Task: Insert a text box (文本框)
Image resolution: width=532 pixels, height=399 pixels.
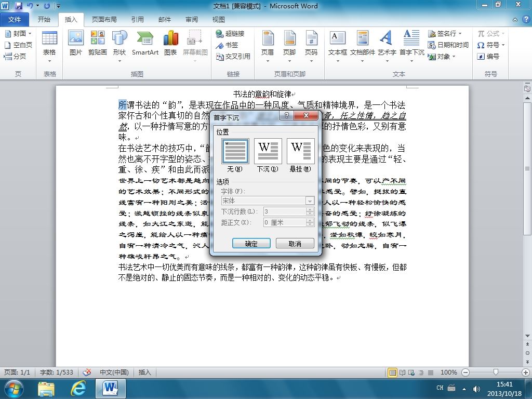Action: (x=338, y=46)
